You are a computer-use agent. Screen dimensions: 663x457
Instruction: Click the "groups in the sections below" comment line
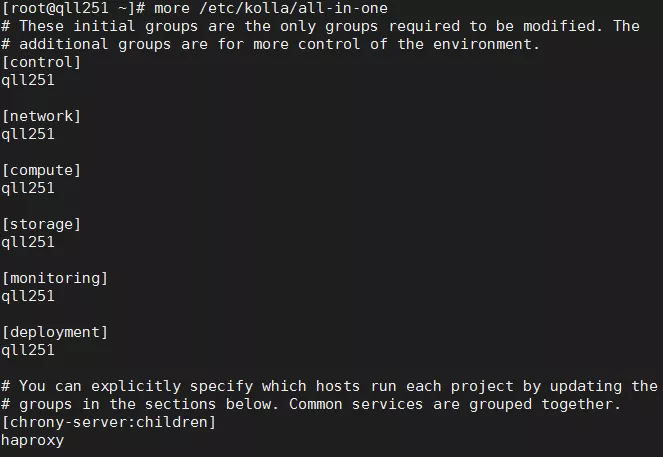tap(312, 404)
